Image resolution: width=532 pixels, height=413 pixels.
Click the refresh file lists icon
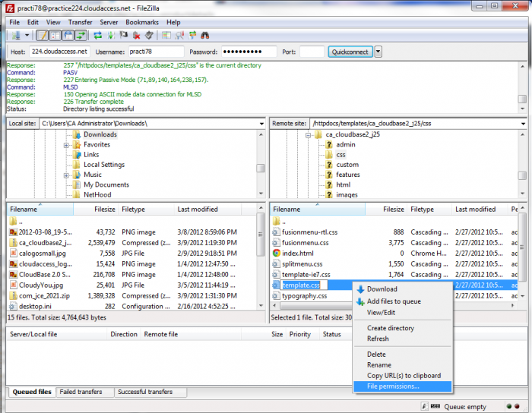97,35
